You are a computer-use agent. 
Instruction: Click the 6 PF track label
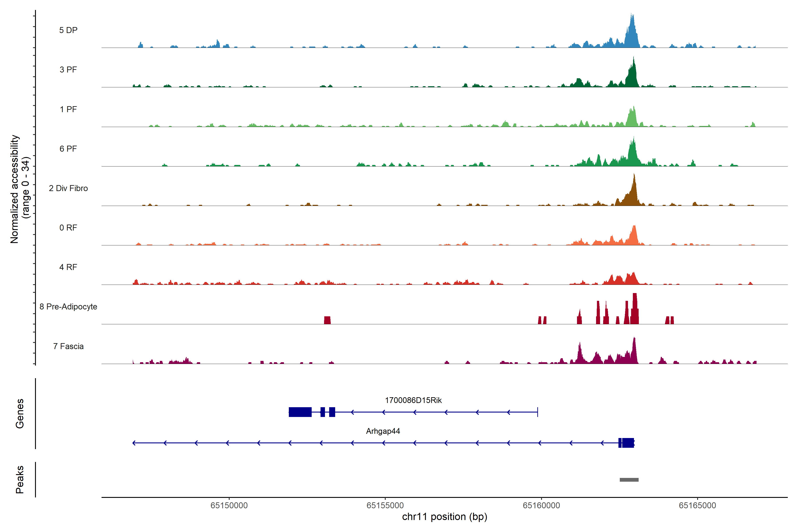68,149
